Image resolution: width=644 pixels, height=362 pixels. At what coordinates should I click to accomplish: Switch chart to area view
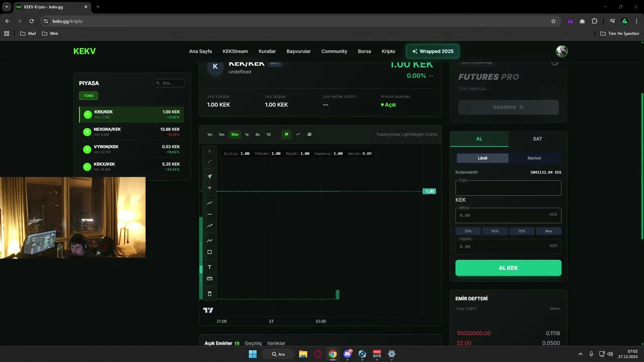[x=309, y=134]
